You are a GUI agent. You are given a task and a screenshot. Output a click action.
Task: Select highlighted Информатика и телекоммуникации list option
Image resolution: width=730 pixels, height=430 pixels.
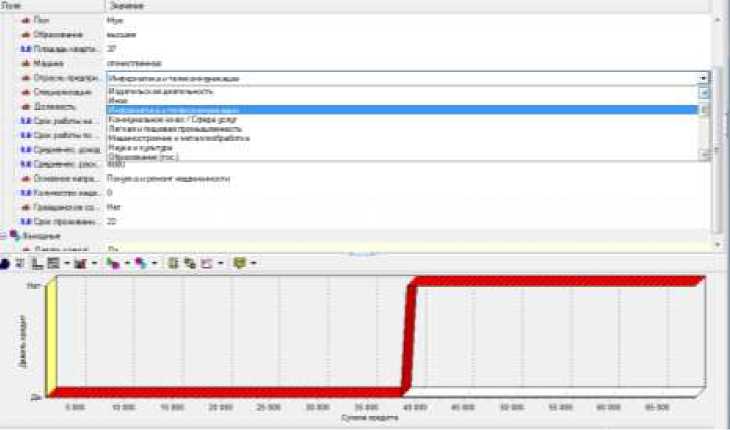pos(402,110)
